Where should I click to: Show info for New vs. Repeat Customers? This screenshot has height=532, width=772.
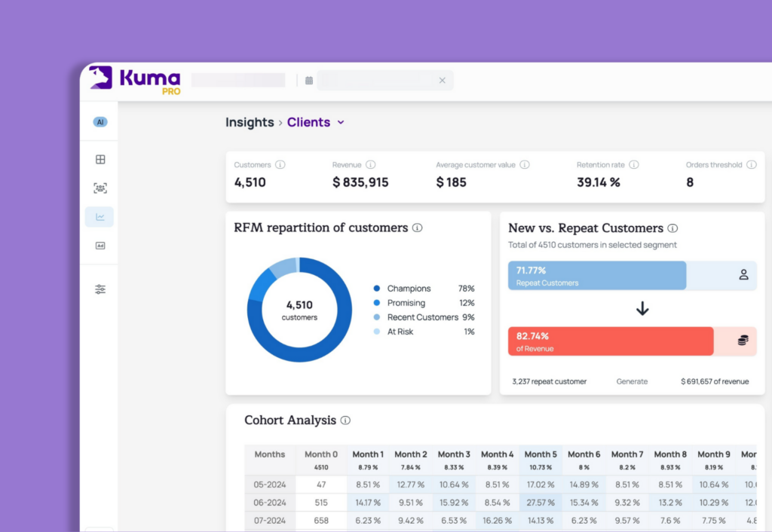click(672, 228)
